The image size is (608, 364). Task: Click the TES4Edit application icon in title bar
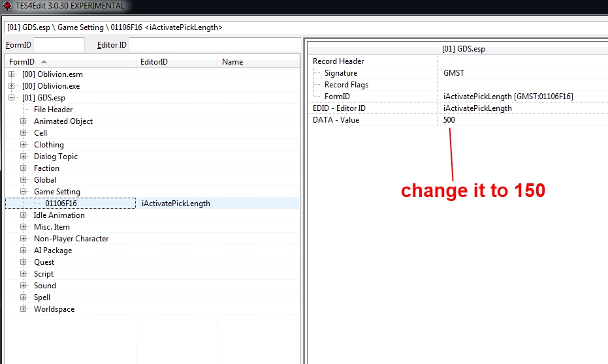coord(7,6)
